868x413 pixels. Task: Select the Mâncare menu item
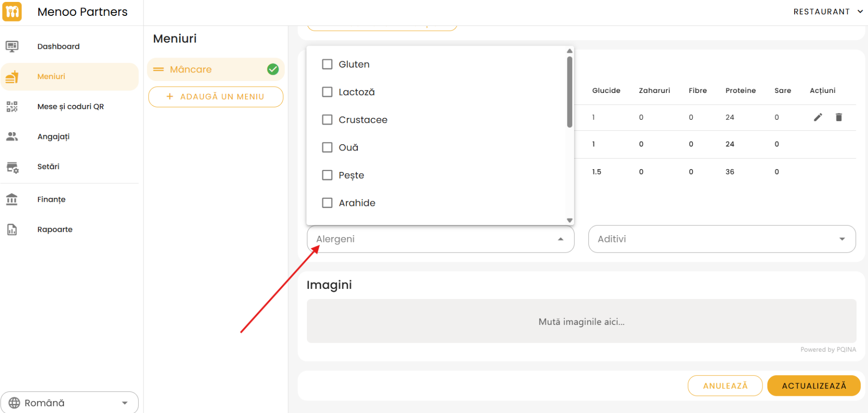point(191,69)
